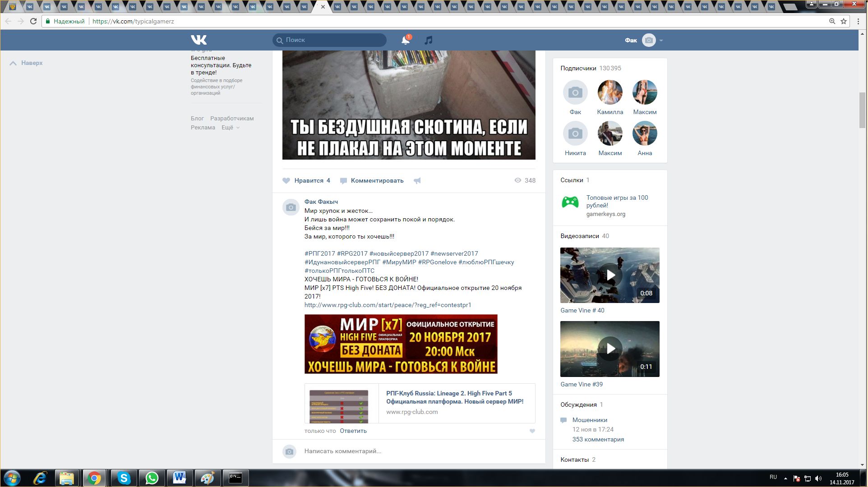Click the heart next to Нравится 4
This screenshot has width=868, height=487.
click(x=286, y=180)
